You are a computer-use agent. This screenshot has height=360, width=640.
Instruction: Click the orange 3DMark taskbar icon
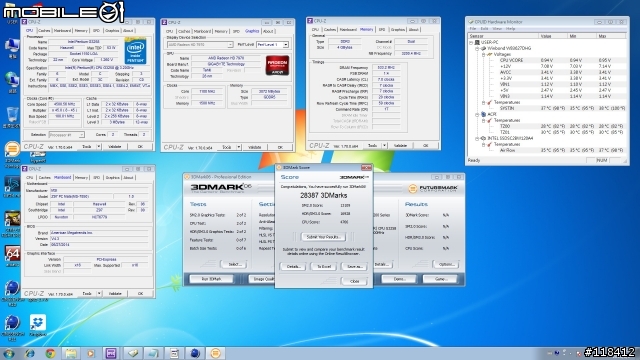[x=216, y=353]
